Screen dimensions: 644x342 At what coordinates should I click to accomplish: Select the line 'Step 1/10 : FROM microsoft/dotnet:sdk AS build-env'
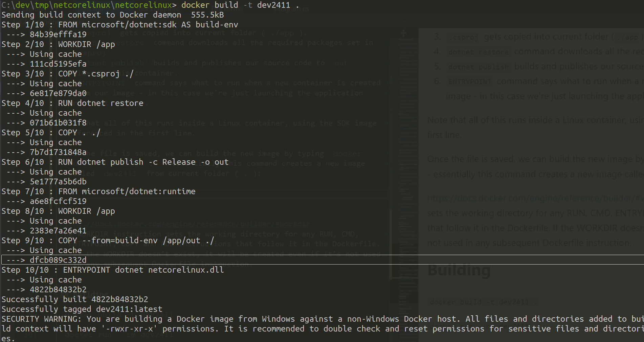(120, 25)
